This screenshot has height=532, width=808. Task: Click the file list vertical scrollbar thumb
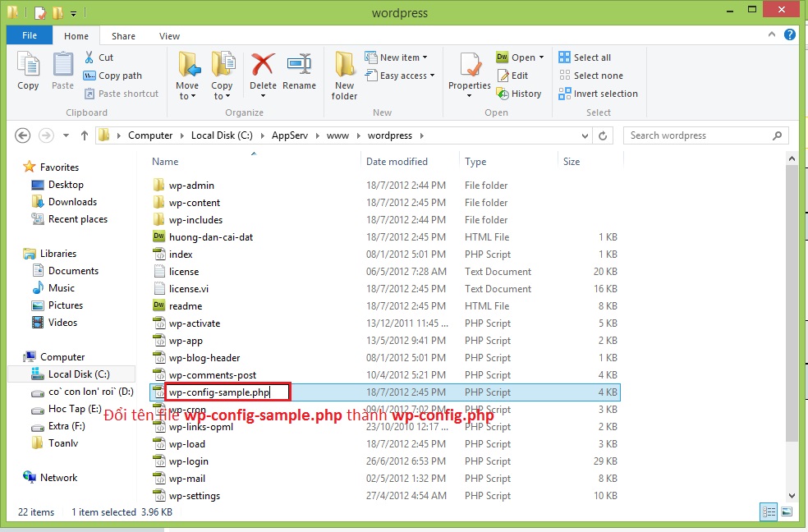(792, 304)
